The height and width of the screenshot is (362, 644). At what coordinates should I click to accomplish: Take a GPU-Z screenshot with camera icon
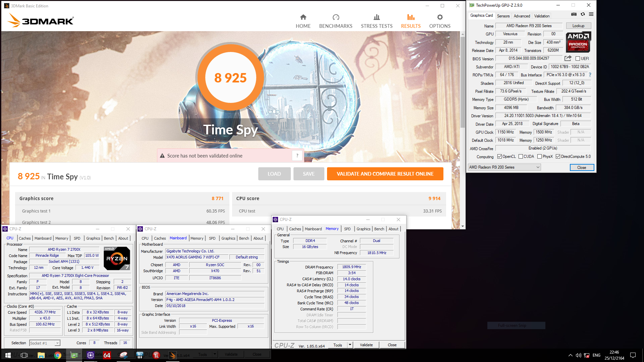click(x=574, y=14)
